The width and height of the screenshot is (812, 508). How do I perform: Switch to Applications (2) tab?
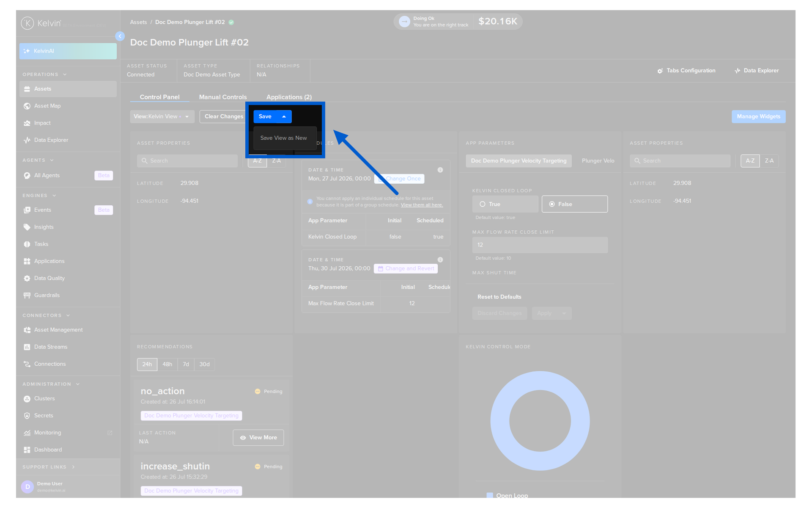point(289,97)
